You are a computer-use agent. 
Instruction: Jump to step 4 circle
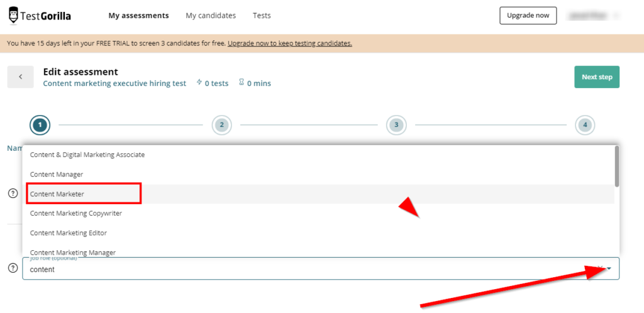click(585, 124)
